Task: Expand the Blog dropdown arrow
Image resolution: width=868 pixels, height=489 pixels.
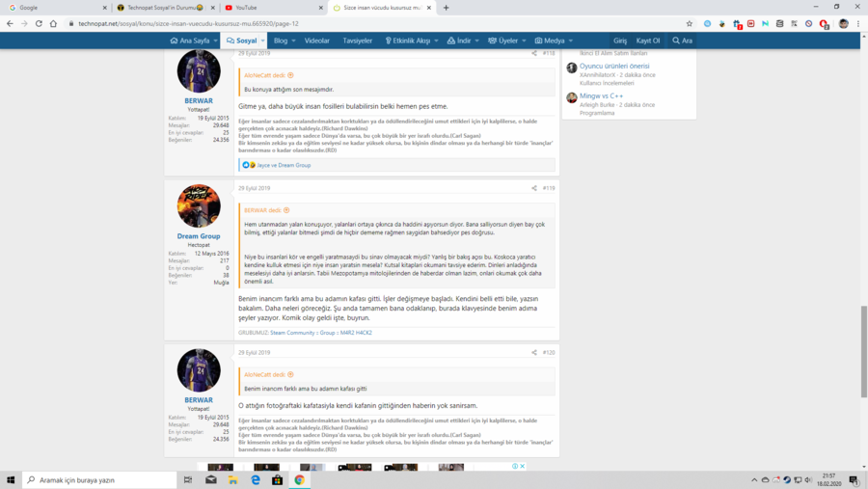Action: point(293,41)
